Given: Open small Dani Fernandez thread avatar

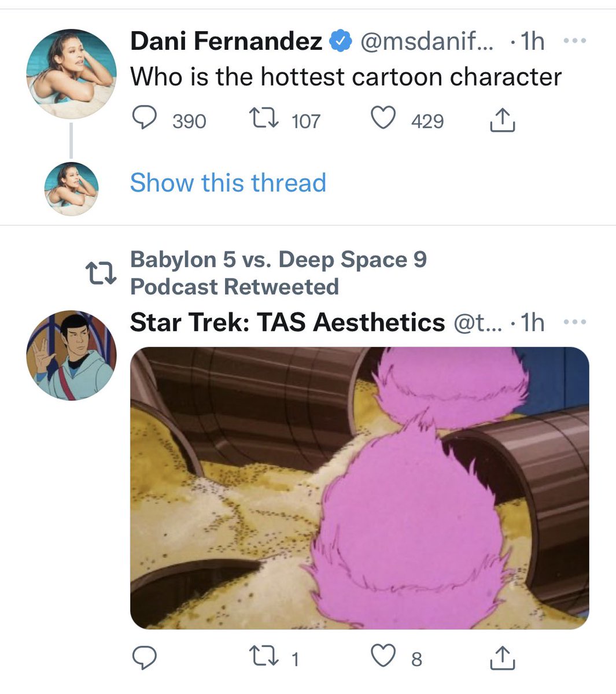Looking at the screenshot, I should (71, 189).
